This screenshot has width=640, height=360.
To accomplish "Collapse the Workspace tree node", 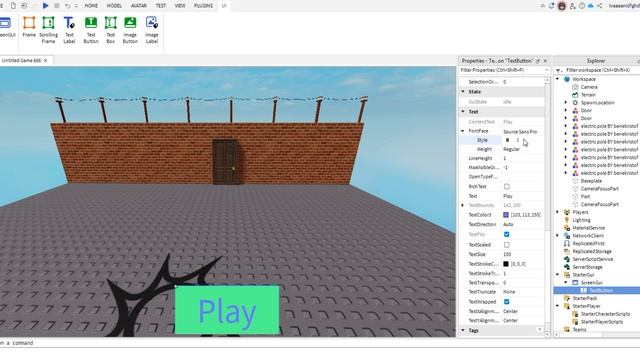I will (558, 79).
